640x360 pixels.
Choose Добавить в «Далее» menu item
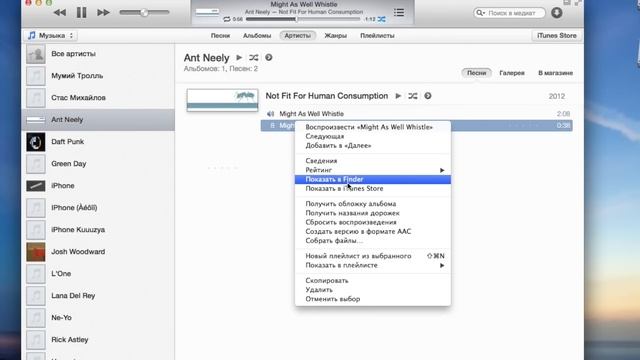tap(373, 146)
